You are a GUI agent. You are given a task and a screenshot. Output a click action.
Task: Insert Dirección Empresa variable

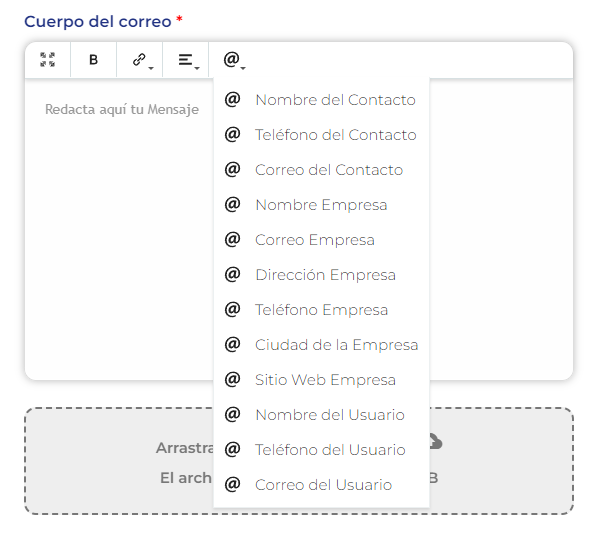tap(321, 275)
